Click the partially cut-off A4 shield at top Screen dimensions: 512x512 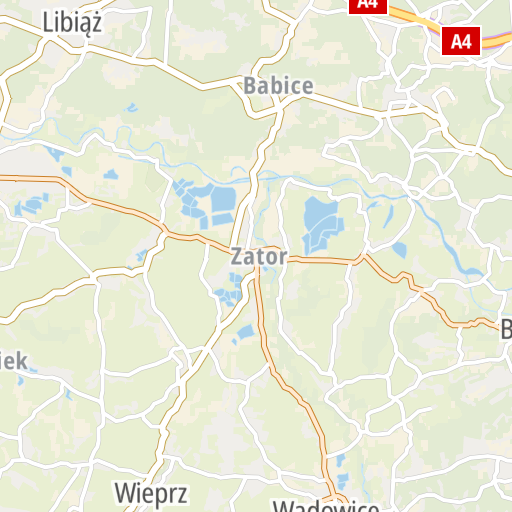368,7
